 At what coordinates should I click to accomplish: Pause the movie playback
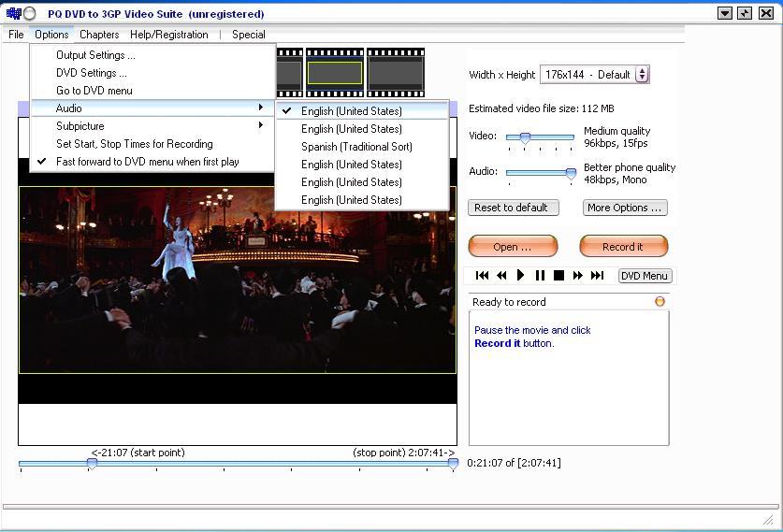[x=540, y=276]
